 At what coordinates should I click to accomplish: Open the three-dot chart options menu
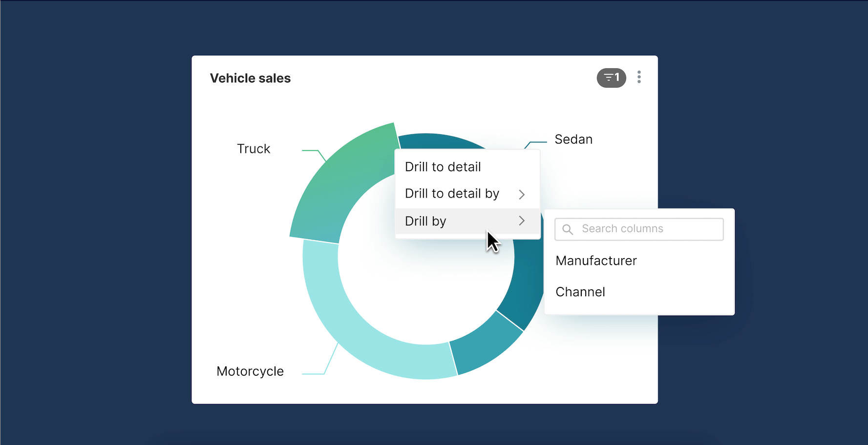(639, 77)
